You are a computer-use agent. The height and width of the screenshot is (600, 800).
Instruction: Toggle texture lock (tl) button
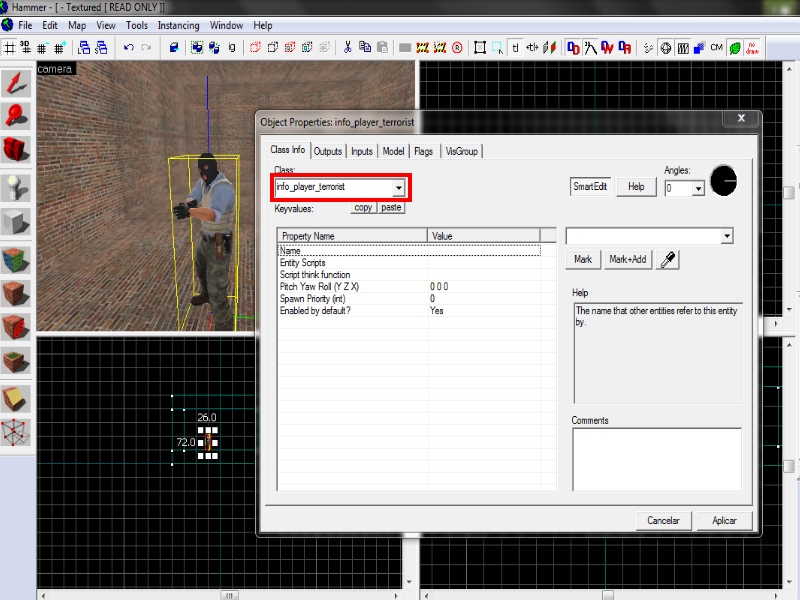click(515, 48)
